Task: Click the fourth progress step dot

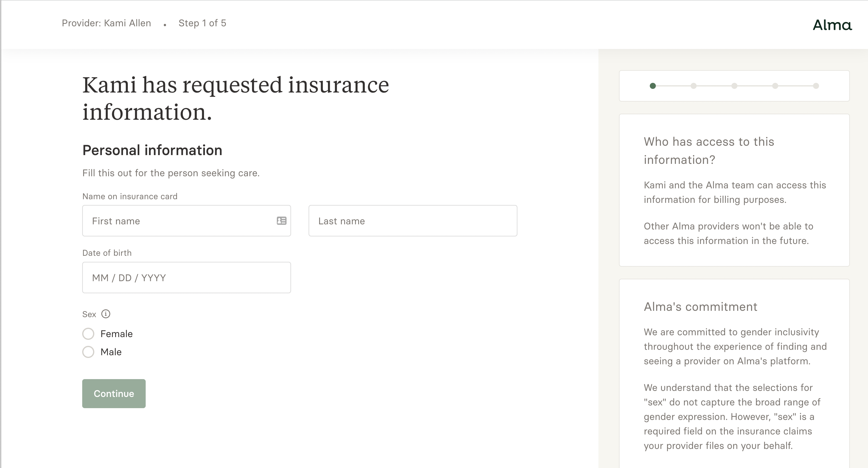Action: pyautogui.click(x=775, y=86)
